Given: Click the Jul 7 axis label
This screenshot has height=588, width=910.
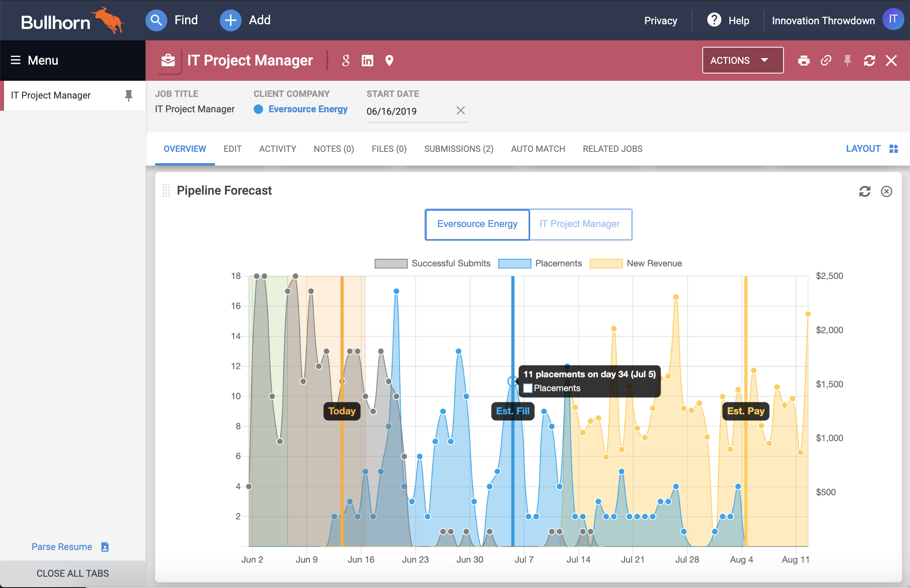Looking at the screenshot, I should tap(524, 559).
